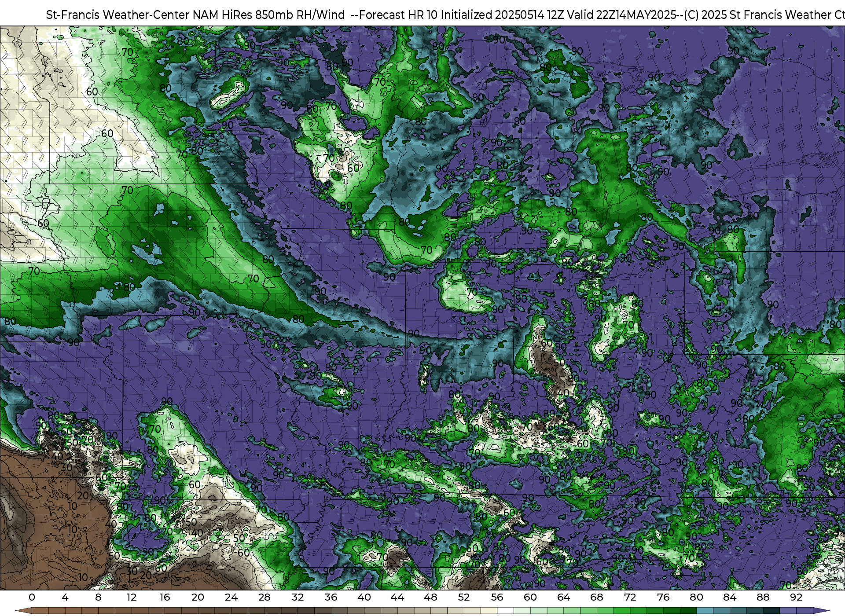Image resolution: width=845 pixels, height=616 pixels.
Task: Click the "88" tick label on the color bar legend
Action: [x=763, y=597]
